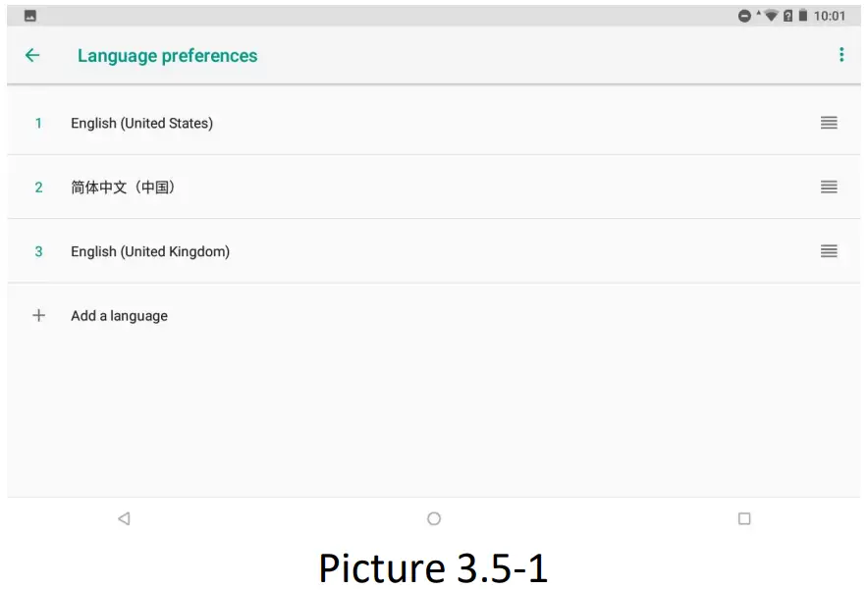
Task: Tap the image notification icon in status bar
Action: [x=30, y=16]
